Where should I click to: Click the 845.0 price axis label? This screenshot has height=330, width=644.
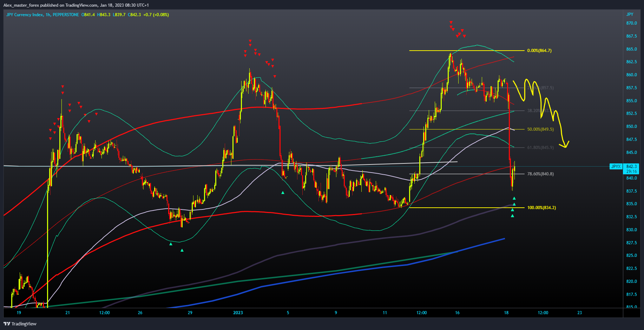tap(631, 153)
